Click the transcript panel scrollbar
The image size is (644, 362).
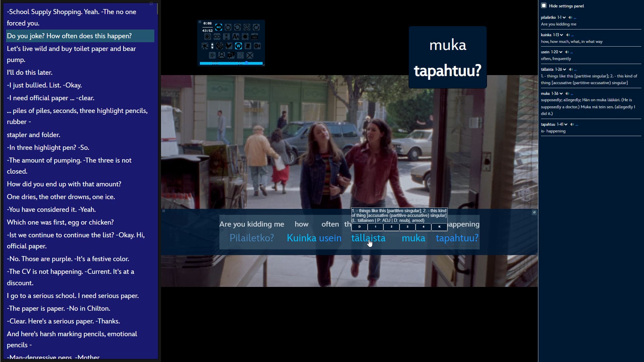click(157, 9)
